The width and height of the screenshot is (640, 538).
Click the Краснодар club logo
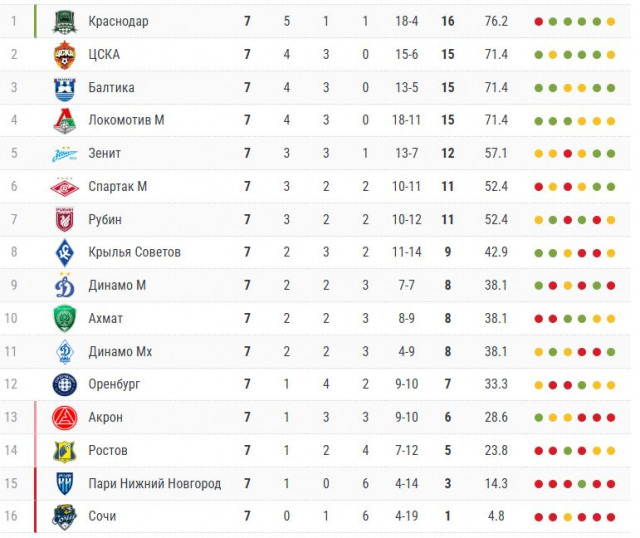[65, 21]
